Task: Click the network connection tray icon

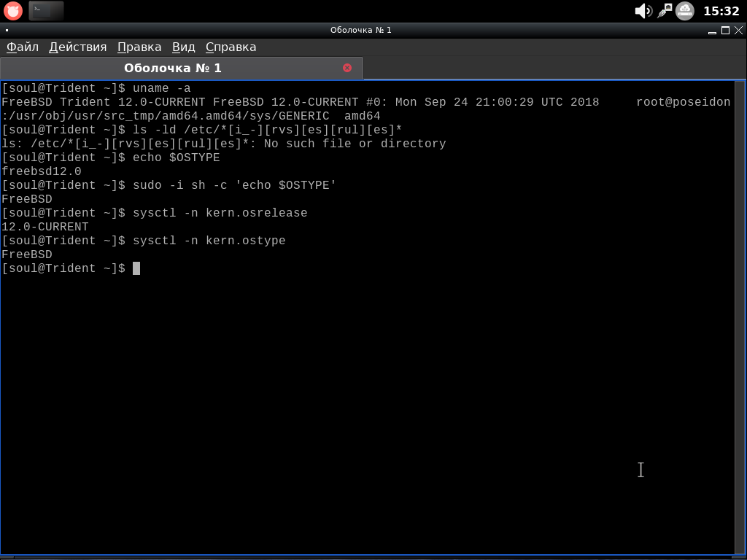Action: tap(665, 10)
